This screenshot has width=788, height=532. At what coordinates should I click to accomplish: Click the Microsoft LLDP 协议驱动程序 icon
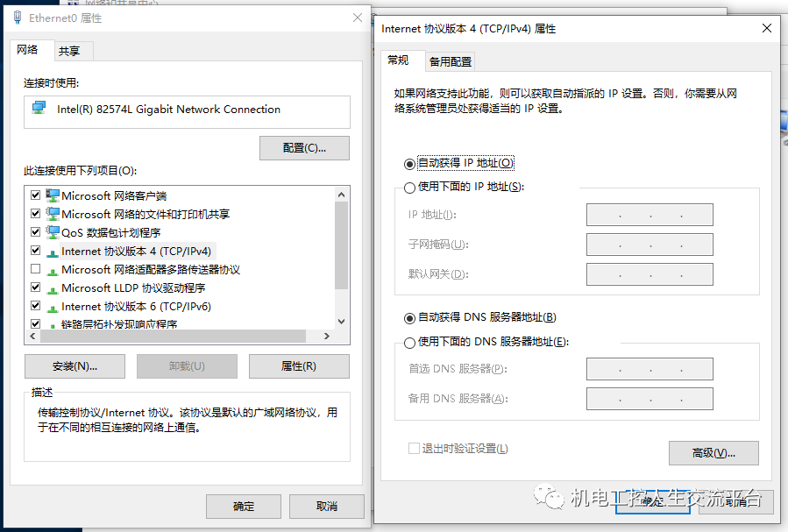pos(53,288)
